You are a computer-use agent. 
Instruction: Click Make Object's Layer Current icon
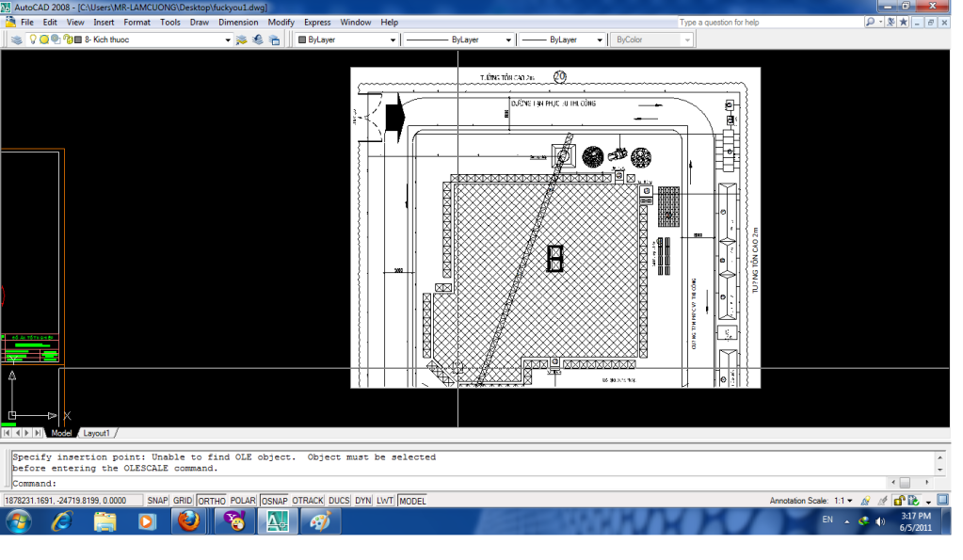pos(241,40)
